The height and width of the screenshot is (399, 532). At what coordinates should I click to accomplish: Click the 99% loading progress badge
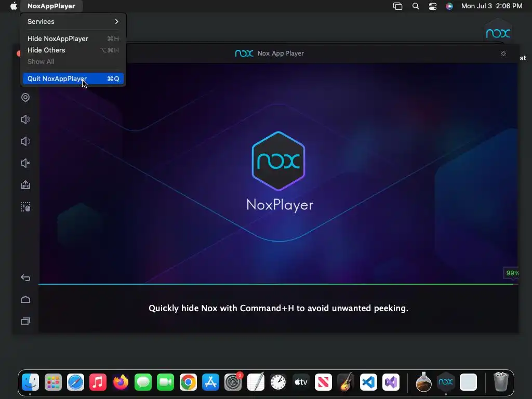coord(511,273)
